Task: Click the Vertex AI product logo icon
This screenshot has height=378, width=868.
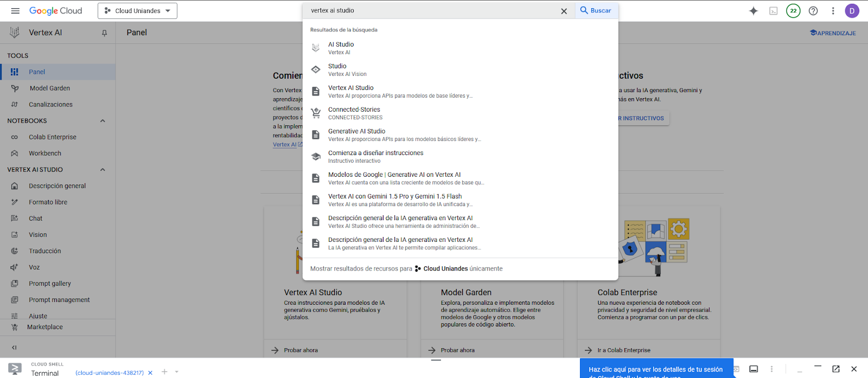Action: [x=15, y=33]
